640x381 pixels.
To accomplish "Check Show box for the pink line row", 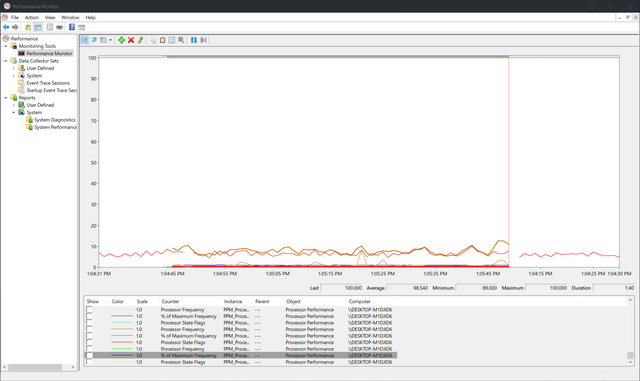I will coord(89,343).
